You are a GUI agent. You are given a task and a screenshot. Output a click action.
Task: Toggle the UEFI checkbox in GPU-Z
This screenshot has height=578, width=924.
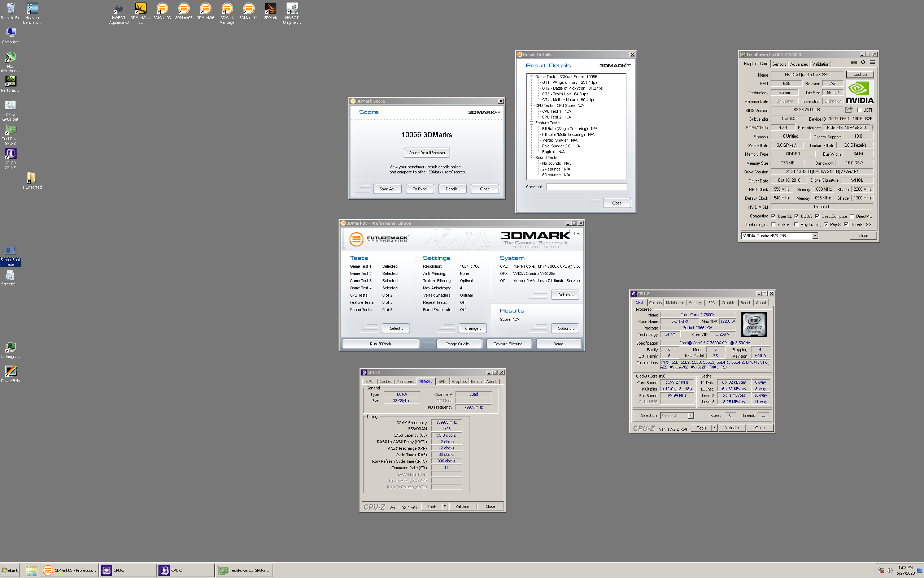[x=859, y=110]
